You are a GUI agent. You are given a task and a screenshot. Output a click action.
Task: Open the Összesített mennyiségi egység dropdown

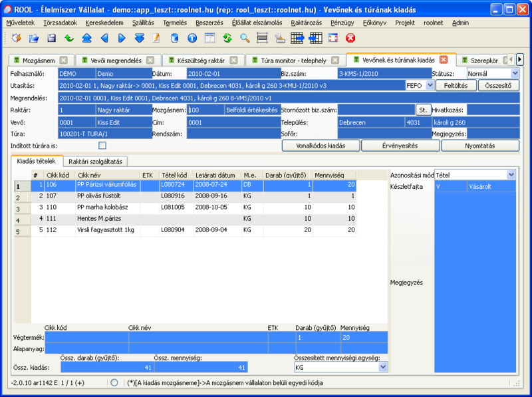382,367
